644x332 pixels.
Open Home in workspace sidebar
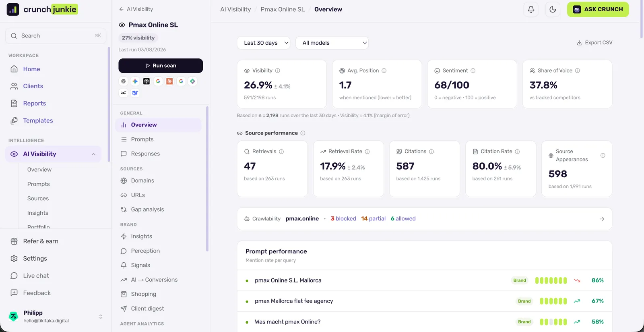click(31, 69)
